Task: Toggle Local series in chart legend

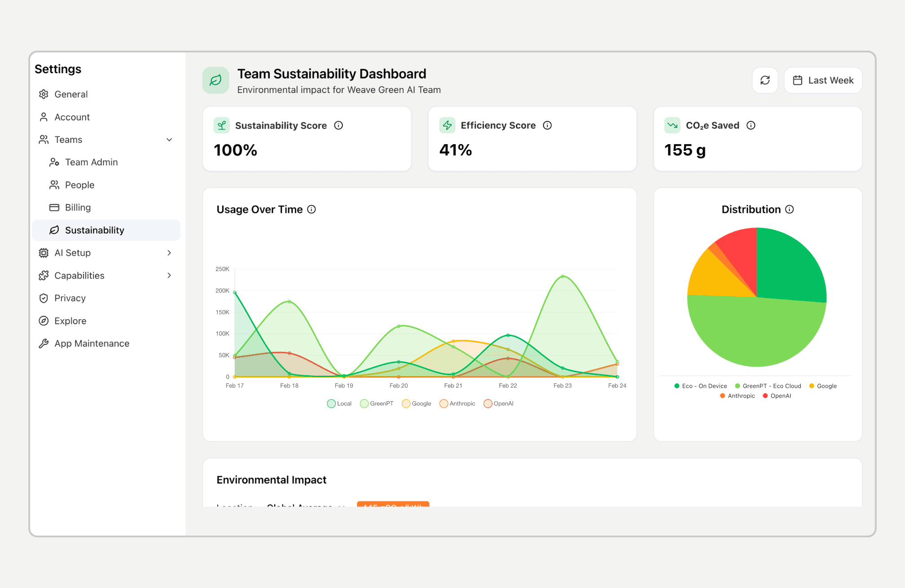Action: point(331,404)
